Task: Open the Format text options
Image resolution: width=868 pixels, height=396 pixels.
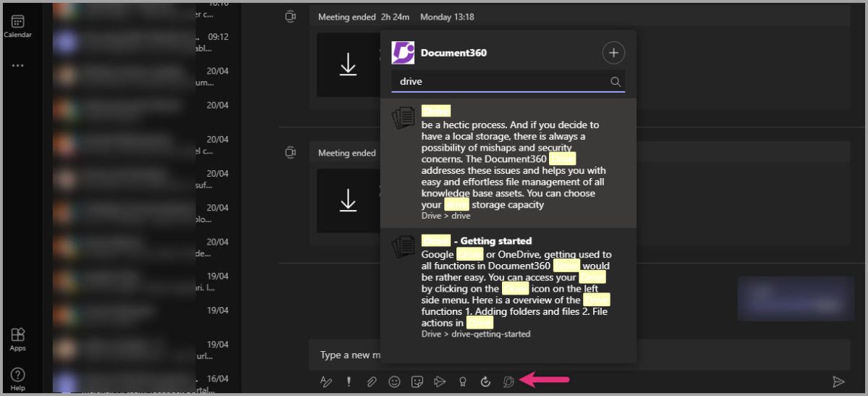Action: pos(325,382)
